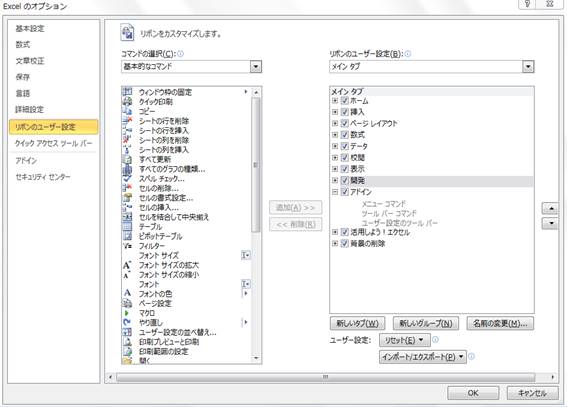Select the フォント サイズの拡大 icon
Image resolution: width=567 pixels, height=407 pixels.
tap(127, 265)
